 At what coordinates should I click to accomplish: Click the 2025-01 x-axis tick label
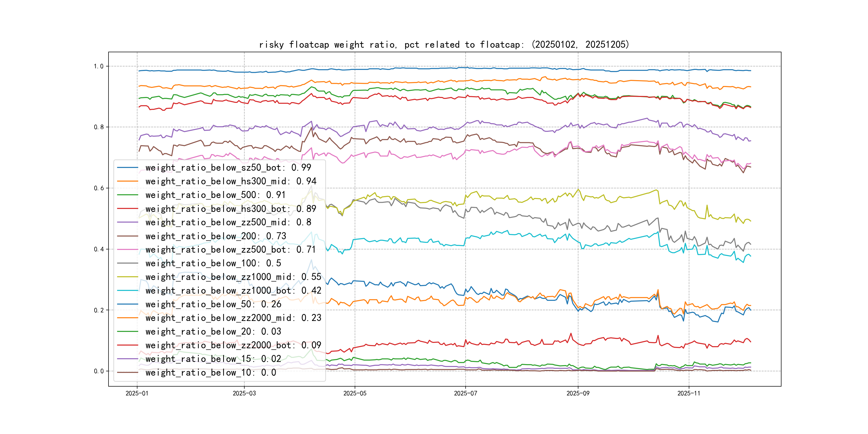(137, 393)
